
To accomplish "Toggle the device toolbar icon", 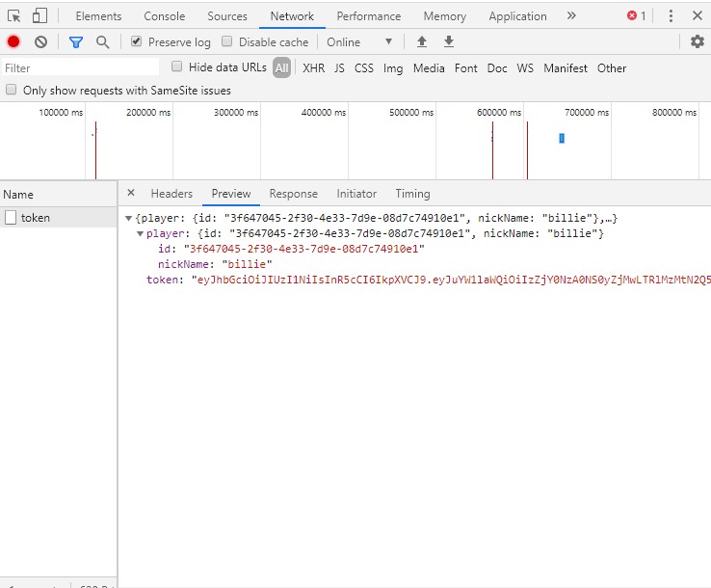I will point(39,15).
